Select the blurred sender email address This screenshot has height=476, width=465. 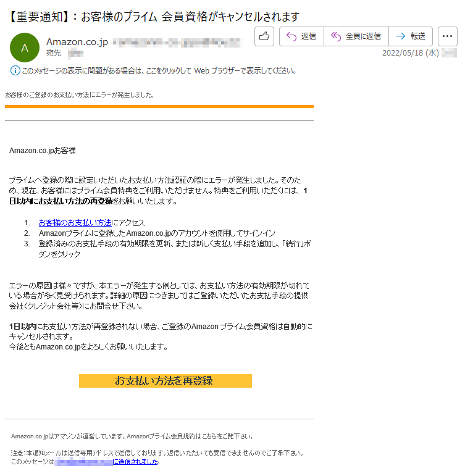pyautogui.click(x=177, y=43)
